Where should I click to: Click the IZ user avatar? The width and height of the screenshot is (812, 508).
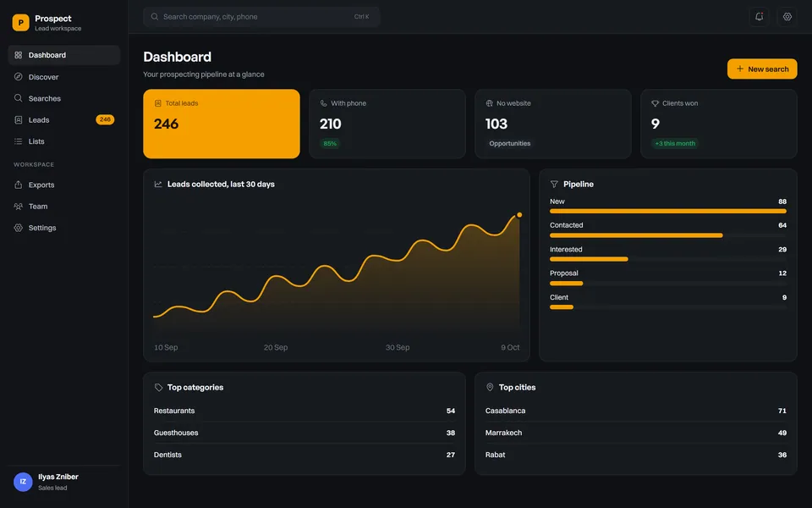point(23,482)
